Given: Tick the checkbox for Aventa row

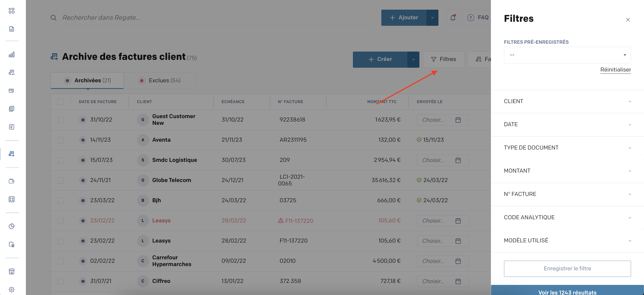Looking at the screenshot, I should coord(61,140).
